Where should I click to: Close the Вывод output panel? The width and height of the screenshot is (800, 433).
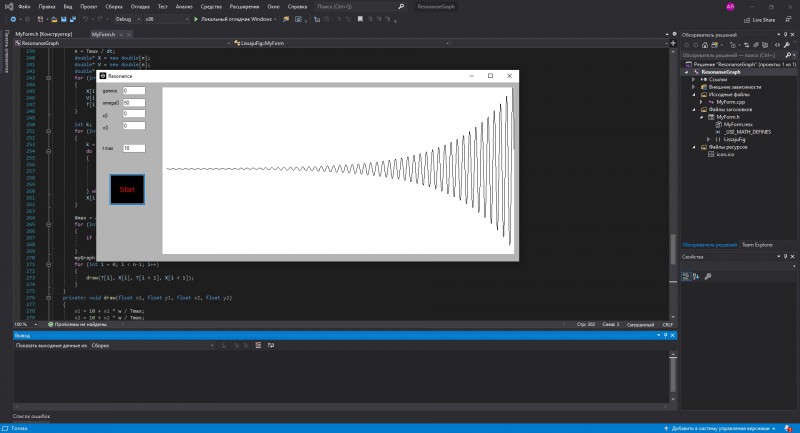point(672,335)
